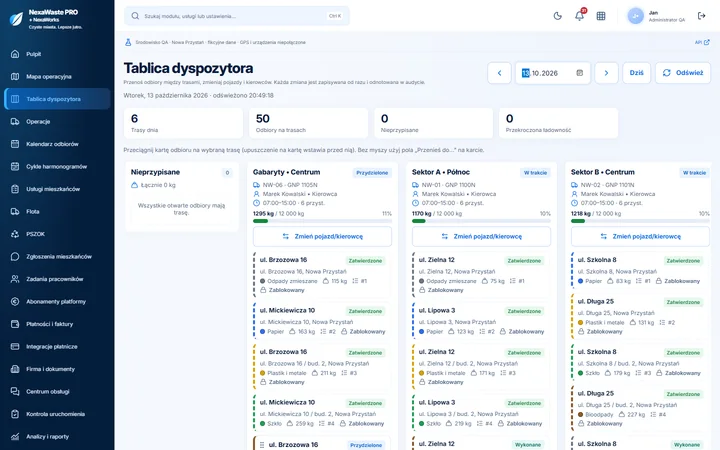Click the Trasy dnia stat card

tap(183, 123)
